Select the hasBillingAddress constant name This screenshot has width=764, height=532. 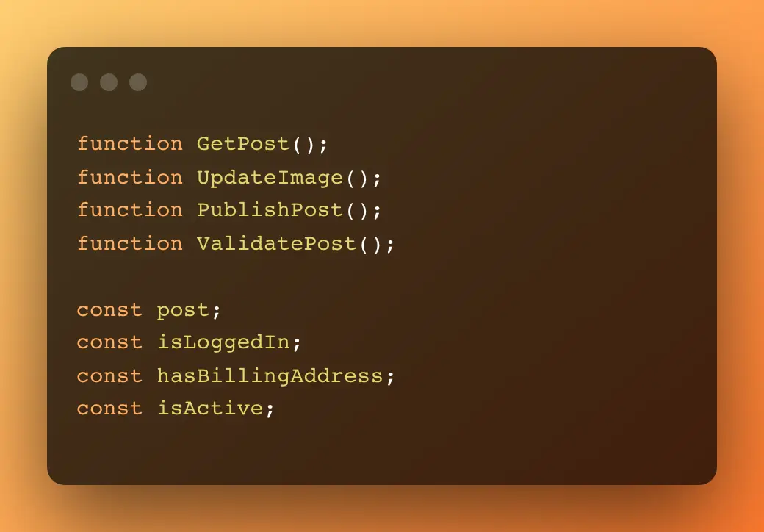click(x=270, y=375)
